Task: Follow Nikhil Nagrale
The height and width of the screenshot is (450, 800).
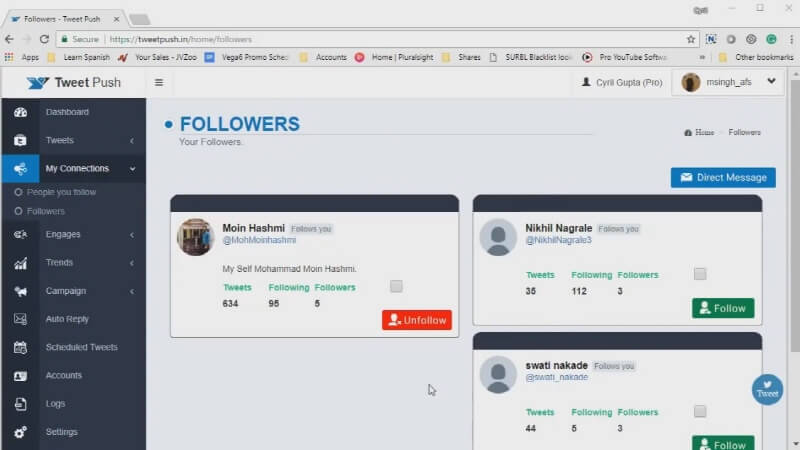Action: 723,308
